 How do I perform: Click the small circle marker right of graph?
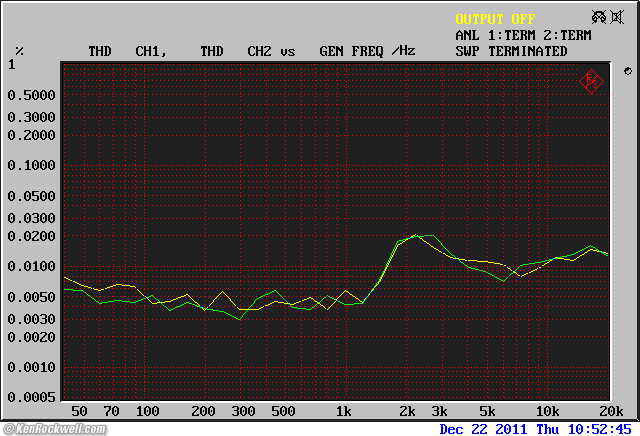coord(626,71)
